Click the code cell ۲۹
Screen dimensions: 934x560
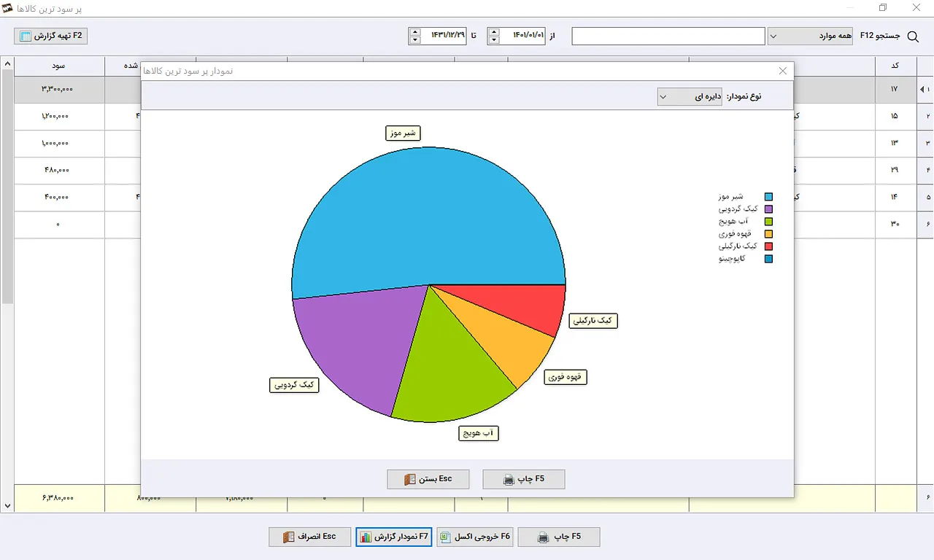895,170
